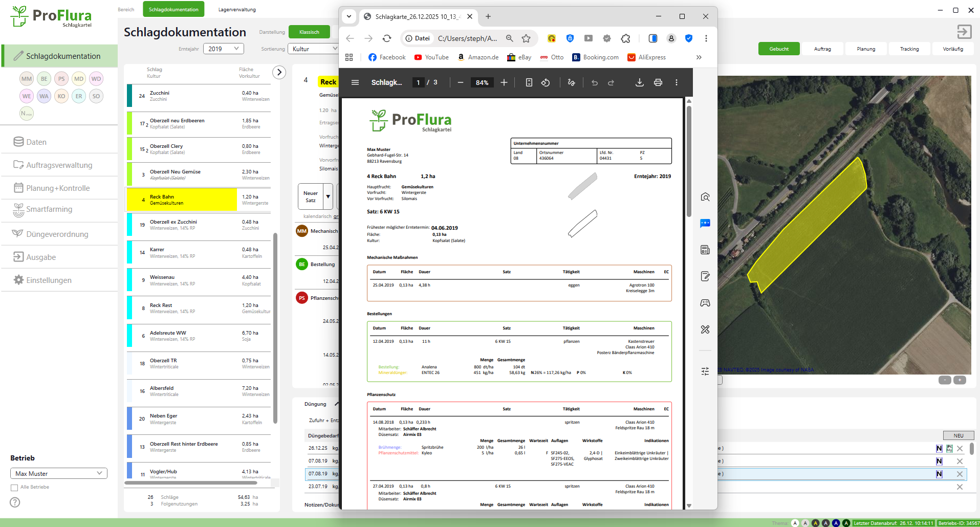Viewport: 980px width, 527px height.
Task: Enable the Alle Betriebe checkbox
Action: 14,488
